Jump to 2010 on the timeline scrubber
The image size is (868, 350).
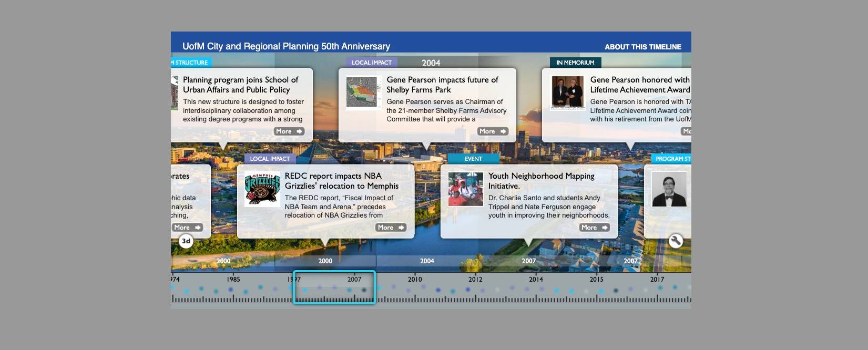tap(415, 280)
